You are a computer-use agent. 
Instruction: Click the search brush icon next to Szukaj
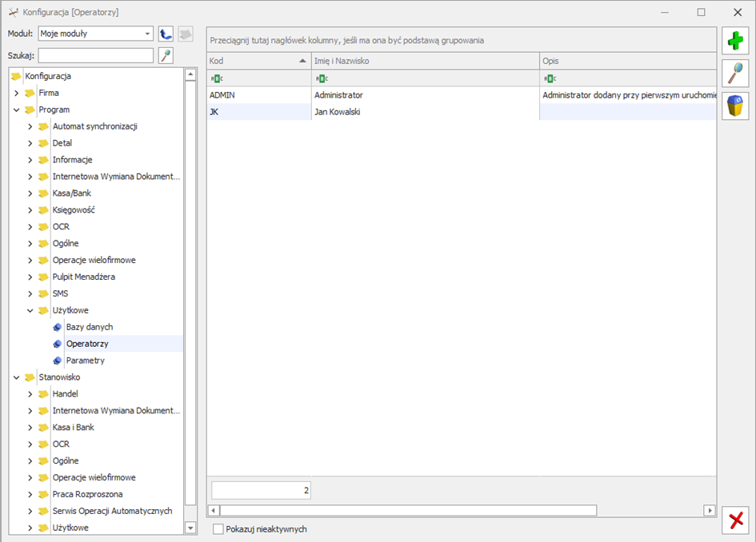click(x=166, y=55)
